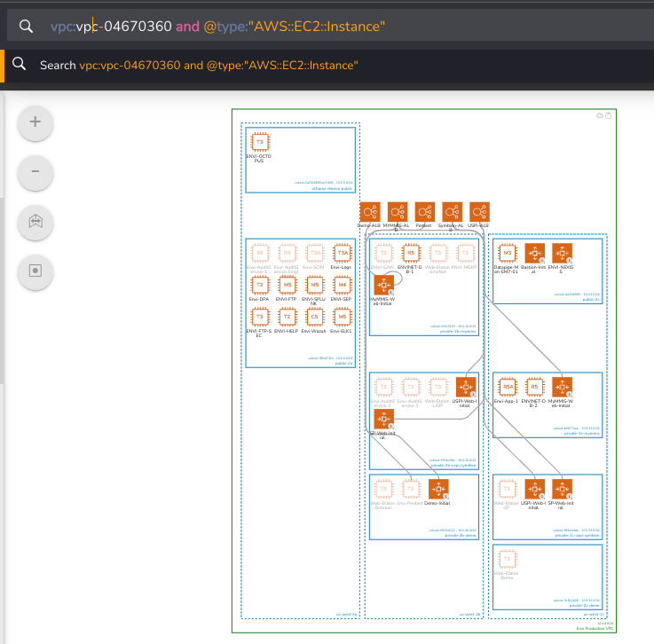Image resolution: width=654 pixels, height=644 pixels.
Task: Select the Envi-Logs T3A instance
Action: (342, 253)
